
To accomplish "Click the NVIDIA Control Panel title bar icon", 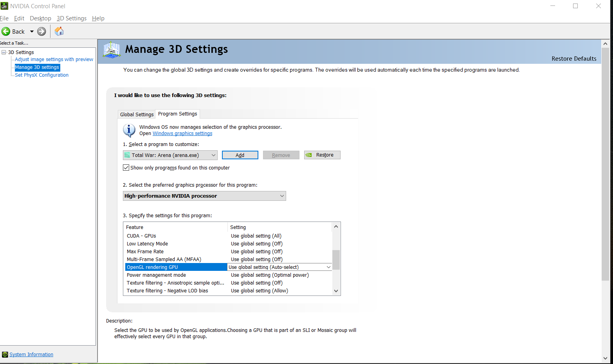I will [4, 6].
